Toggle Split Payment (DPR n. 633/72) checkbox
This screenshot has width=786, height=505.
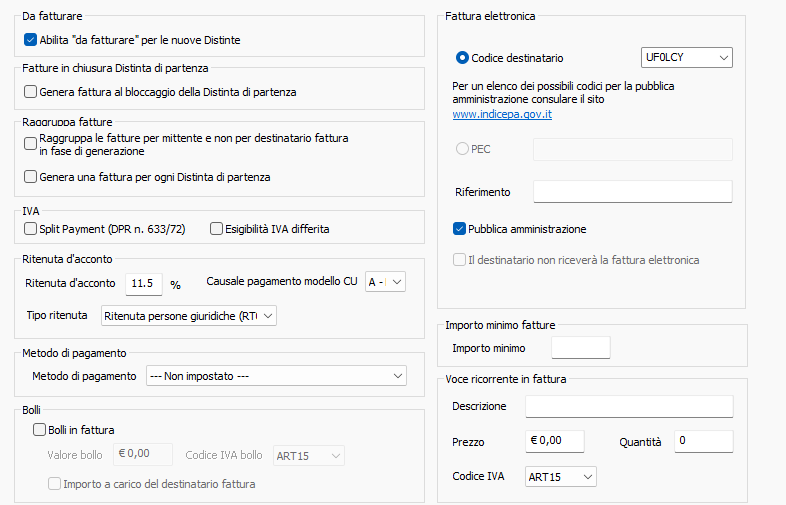click(x=30, y=229)
